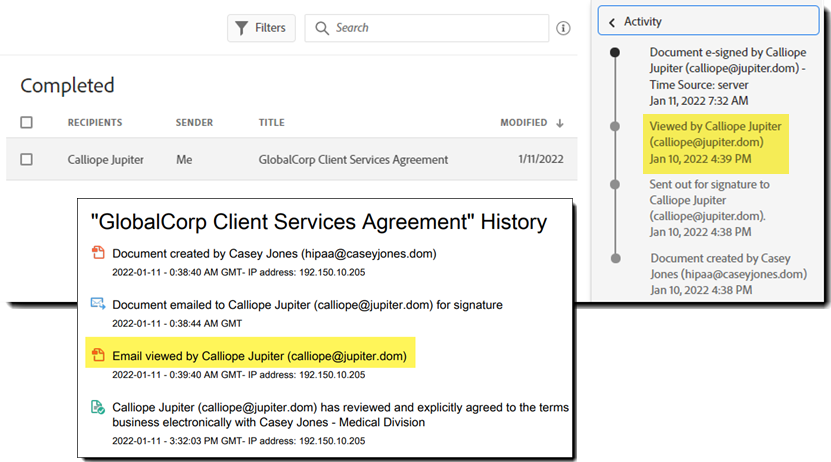This screenshot has width=831, height=462.
Task: Sort by the RECIPIENTS column header
Action: tap(95, 122)
